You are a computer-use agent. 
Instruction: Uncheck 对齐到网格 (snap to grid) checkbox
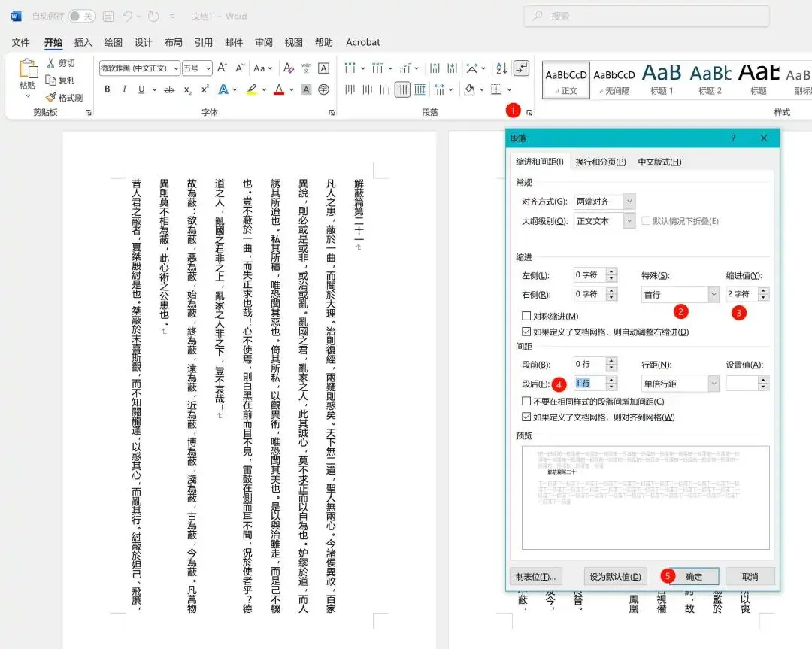(526, 417)
